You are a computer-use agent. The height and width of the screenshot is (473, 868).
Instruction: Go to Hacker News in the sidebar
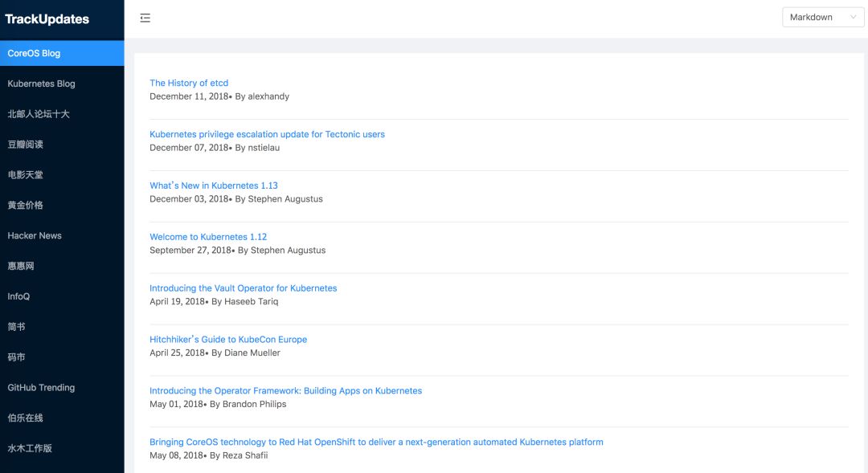pos(62,235)
